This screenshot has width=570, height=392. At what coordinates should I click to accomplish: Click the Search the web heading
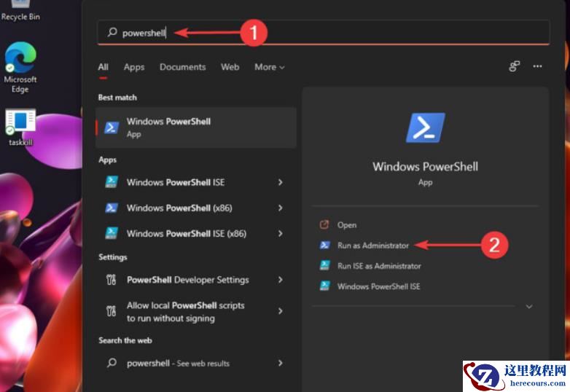point(125,340)
